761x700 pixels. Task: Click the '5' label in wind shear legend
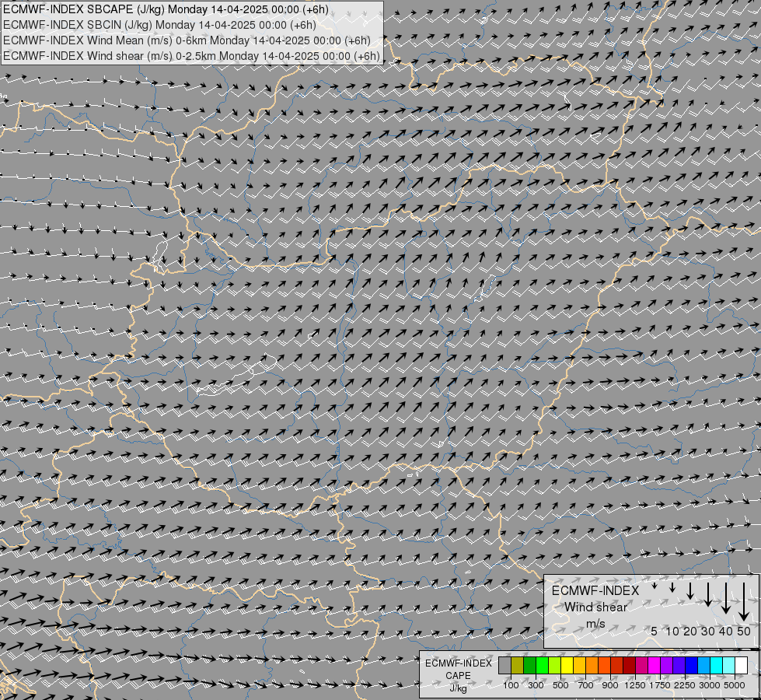pyautogui.click(x=655, y=632)
